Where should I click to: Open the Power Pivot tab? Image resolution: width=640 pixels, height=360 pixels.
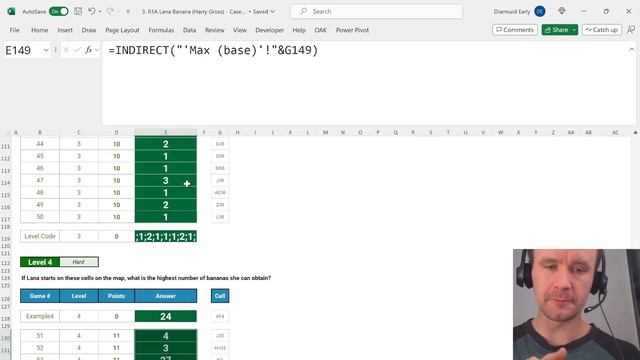point(352,30)
